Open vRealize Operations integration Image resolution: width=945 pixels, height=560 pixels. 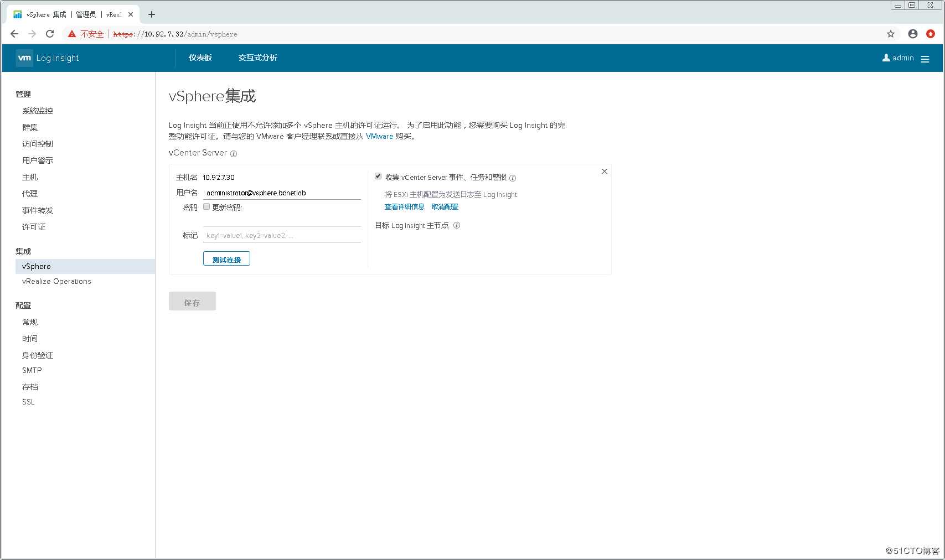pyautogui.click(x=56, y=281)
